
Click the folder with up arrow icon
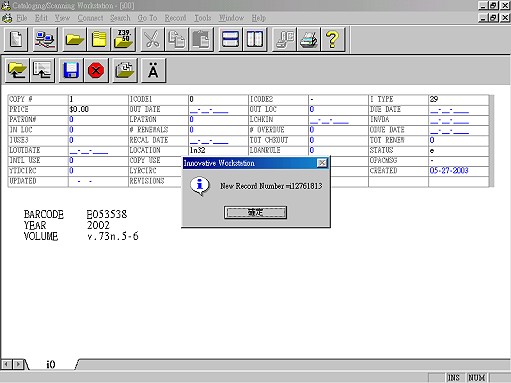(17, 70)
